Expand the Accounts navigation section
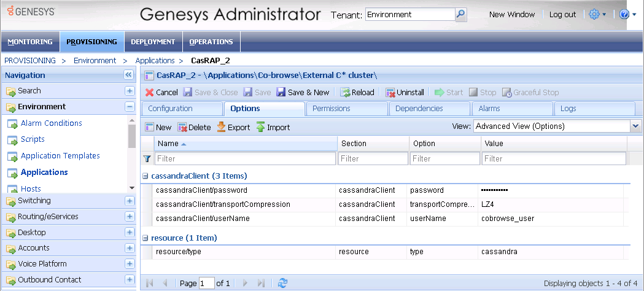 [x=130, y=248]
